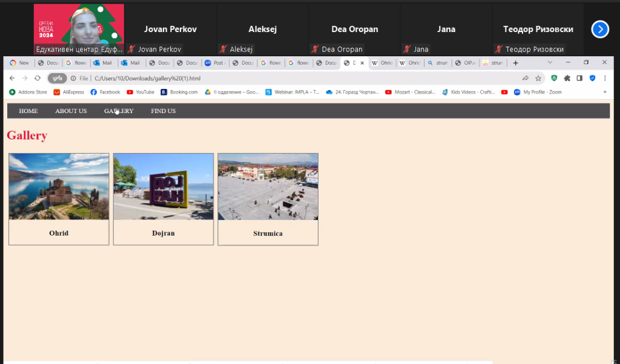Viewport: 620px width, 364px height.
Task: Open the HOME navigation menu item
Action: pyautogui.click(x=28, y=111)
